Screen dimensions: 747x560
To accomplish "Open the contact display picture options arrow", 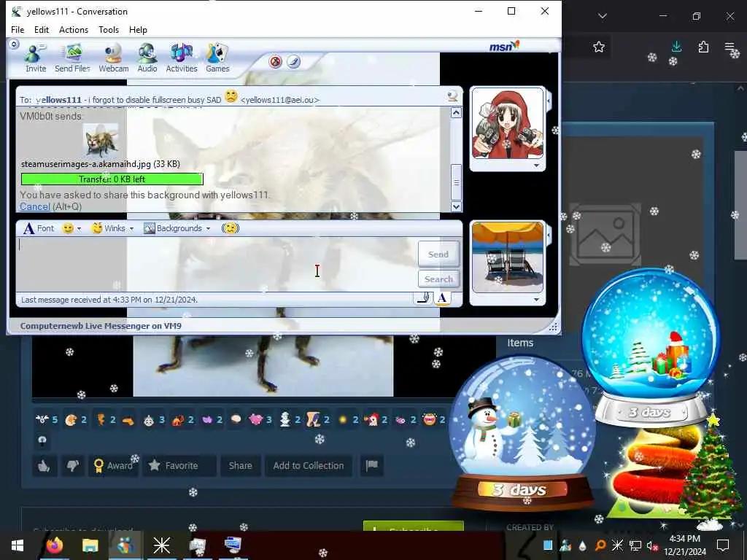I will click(x=536, y=166).
